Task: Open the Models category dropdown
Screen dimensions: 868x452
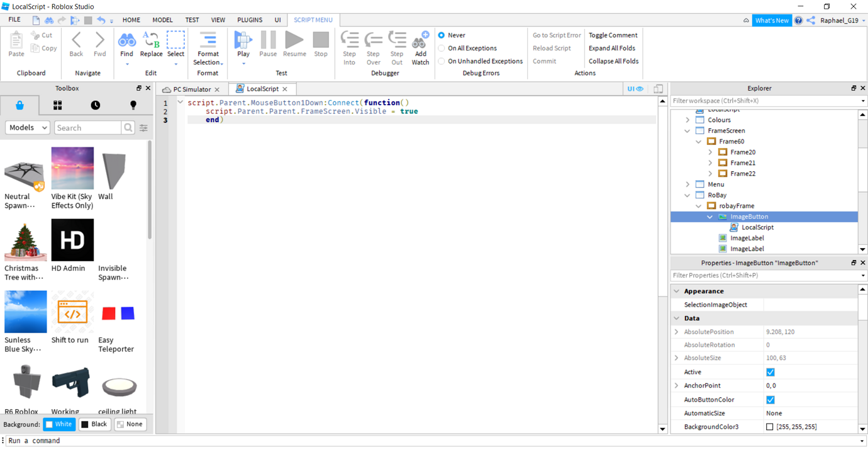Action: [x=28, y=128]
